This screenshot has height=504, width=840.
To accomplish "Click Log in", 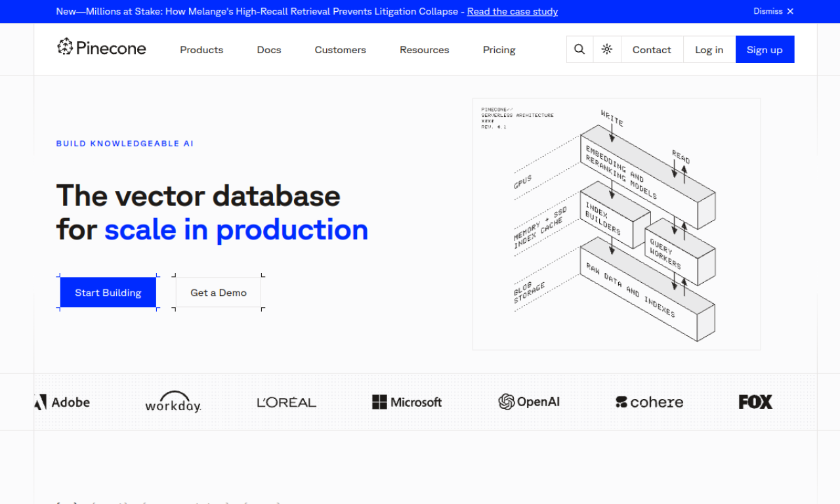I will 709,50.
